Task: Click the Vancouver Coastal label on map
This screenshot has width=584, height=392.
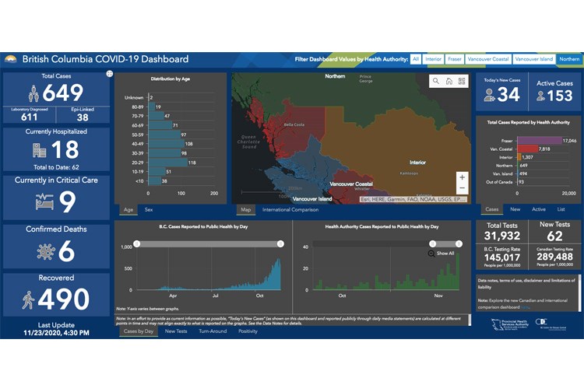Action: 351,184
